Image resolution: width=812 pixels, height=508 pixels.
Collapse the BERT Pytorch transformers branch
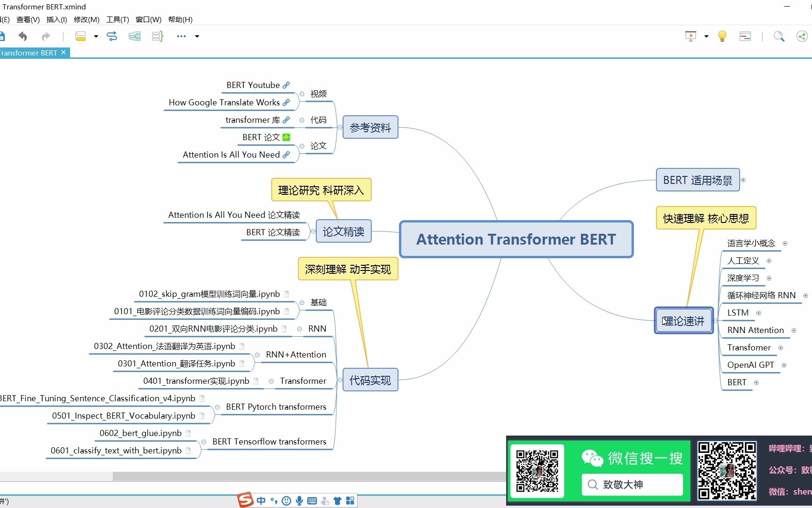[x=217, y=407]
